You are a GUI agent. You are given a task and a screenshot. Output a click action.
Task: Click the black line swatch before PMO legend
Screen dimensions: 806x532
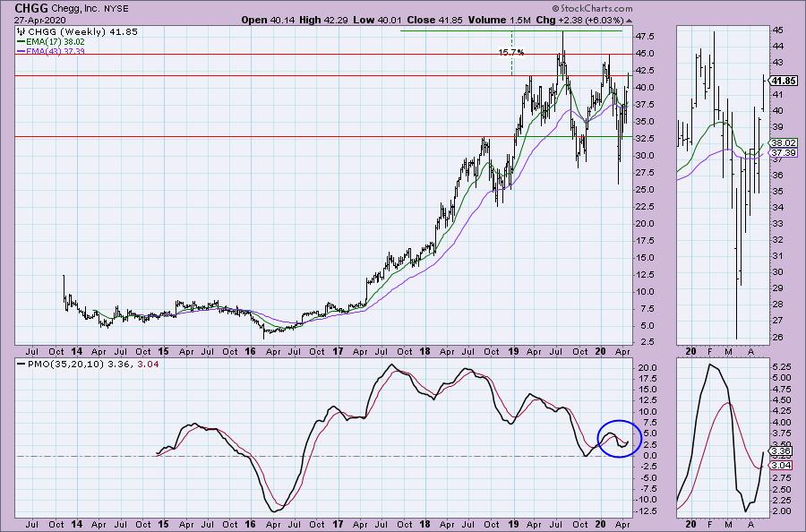tap(21, 364)
